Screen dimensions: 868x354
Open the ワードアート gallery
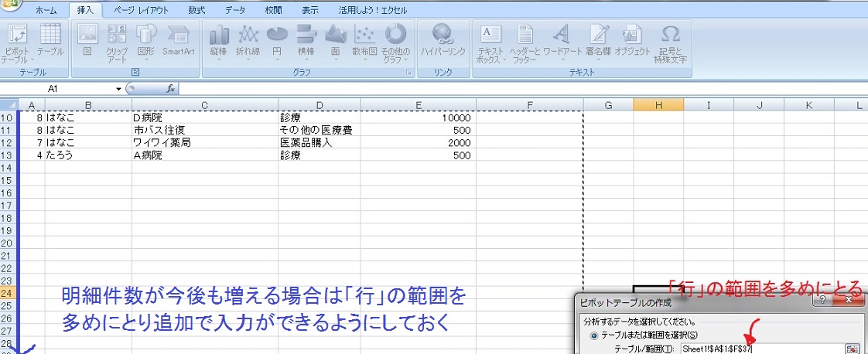click(562, 43)
